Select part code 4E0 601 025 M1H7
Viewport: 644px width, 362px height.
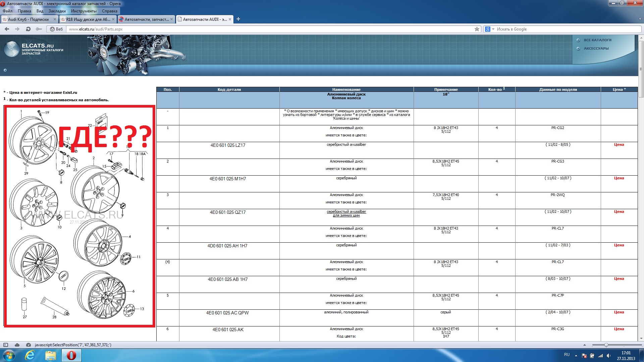pos(228,179)
